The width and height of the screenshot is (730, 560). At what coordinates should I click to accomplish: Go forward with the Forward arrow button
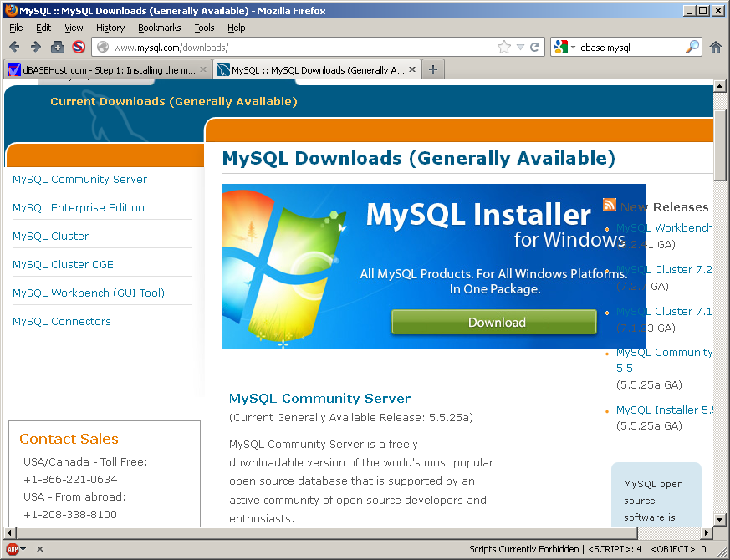(35, 47)
